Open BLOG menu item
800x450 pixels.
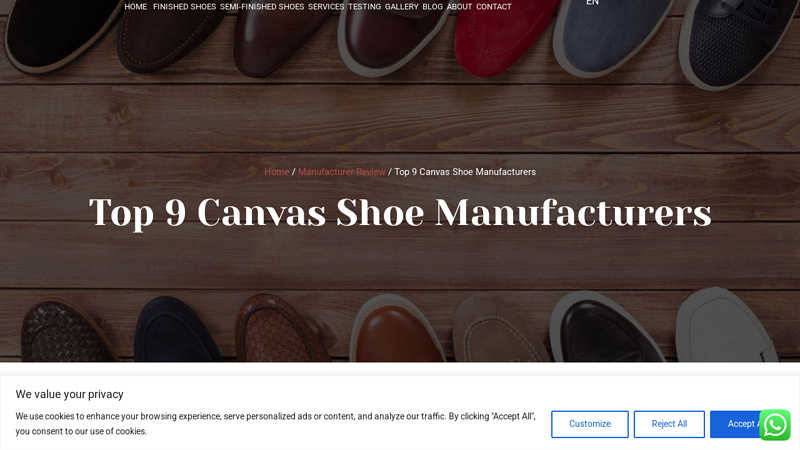coord(433,7)
